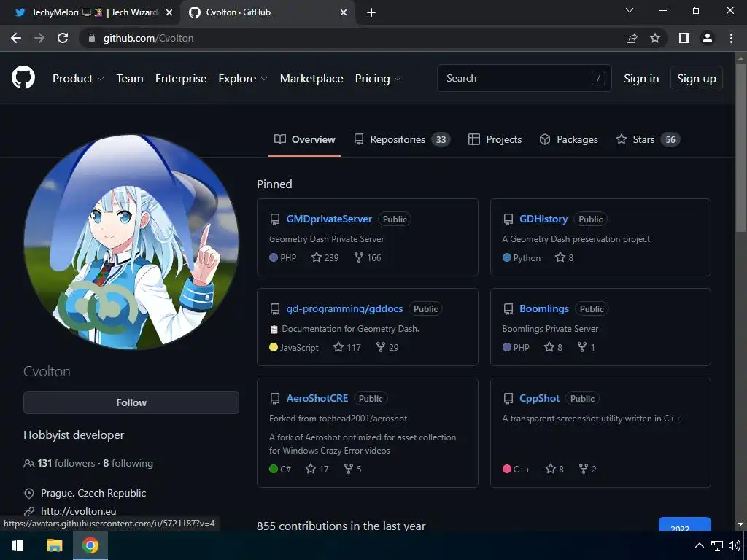Bookmark this page with the star icon
This screenshot has width=747, height=560.
655,38
